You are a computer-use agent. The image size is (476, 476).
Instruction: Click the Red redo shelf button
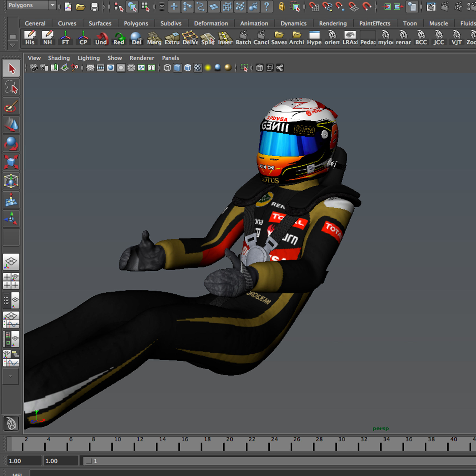(119, 38)
